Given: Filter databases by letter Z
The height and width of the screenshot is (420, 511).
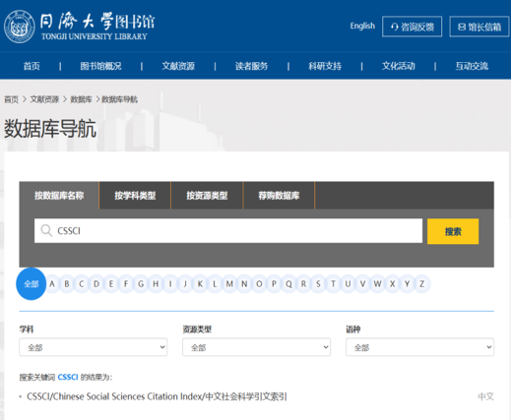Looking at the screenshot, I should click(421, 284).
